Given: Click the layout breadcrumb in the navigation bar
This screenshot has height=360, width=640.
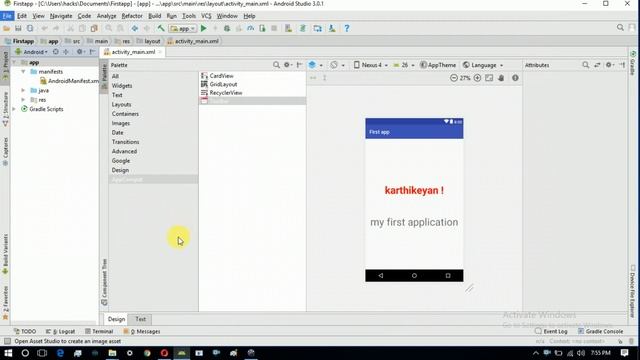Looking at the screenshot, I should click(149, 41).
